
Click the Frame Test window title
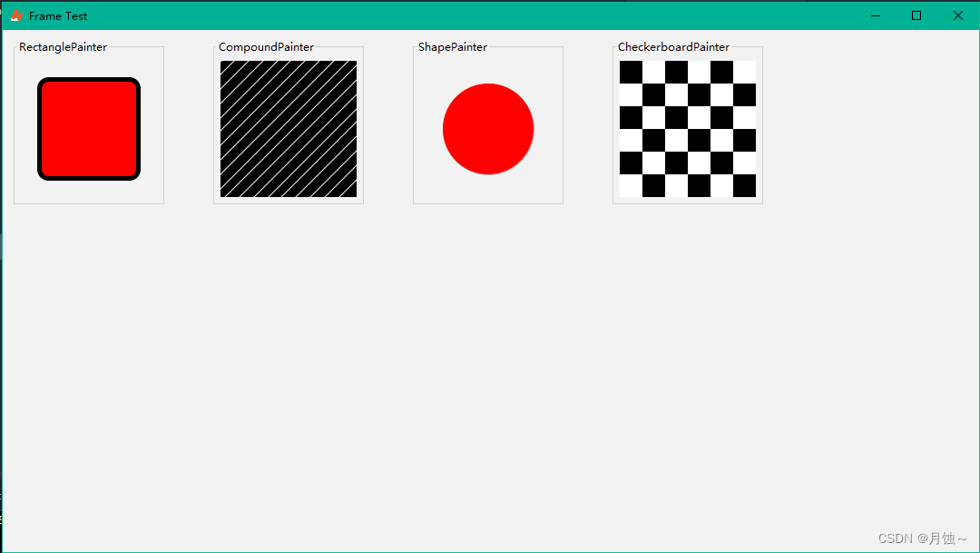(x=58, y=16)
